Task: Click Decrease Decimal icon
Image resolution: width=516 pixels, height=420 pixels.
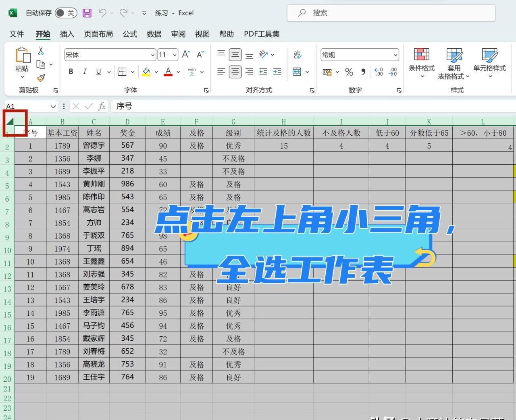Action: click(x=393, y=72)
